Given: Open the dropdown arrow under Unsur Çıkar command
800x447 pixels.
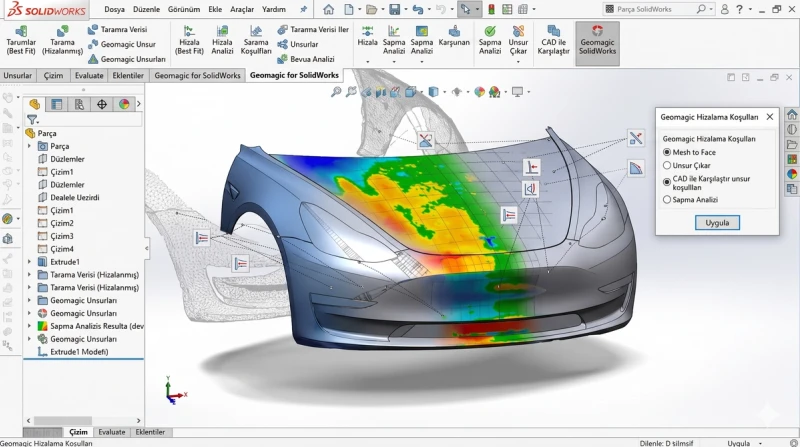Looking at the screenshot, I should [518, 62].
